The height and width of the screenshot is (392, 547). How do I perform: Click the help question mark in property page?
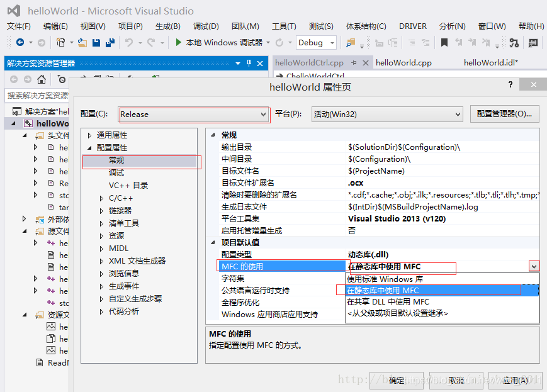(x=510, y=84)
